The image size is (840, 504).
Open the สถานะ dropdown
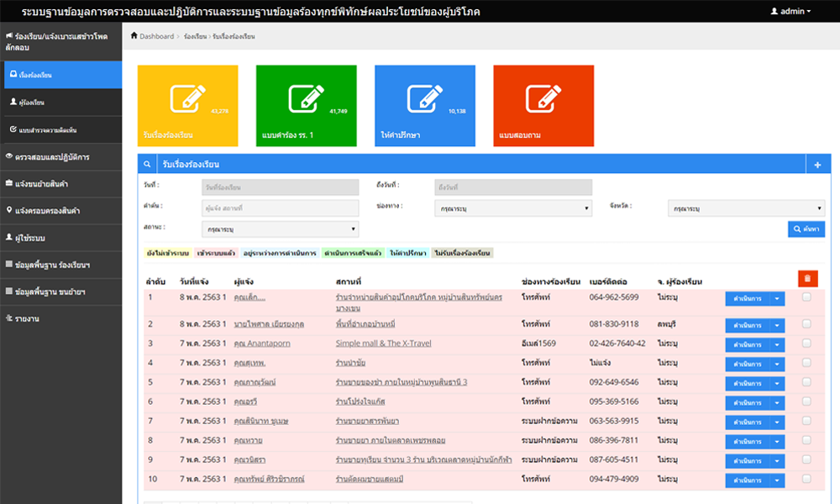[x=281, y=229]
